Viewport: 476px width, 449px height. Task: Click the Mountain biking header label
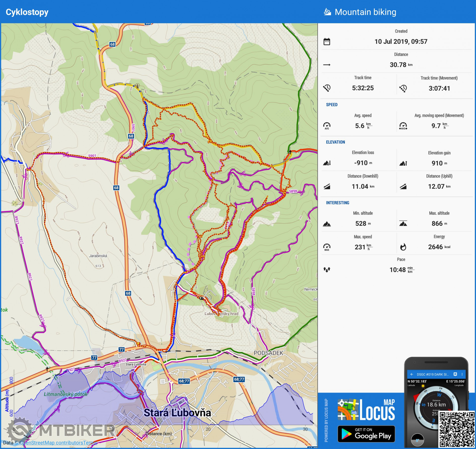pos(365,12)
